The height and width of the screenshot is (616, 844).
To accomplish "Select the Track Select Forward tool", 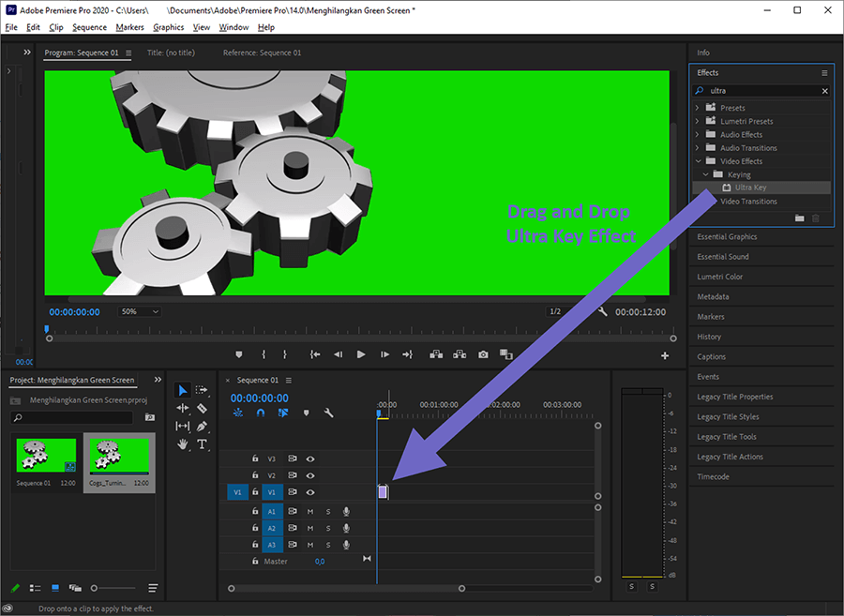I will pos(202,390).
